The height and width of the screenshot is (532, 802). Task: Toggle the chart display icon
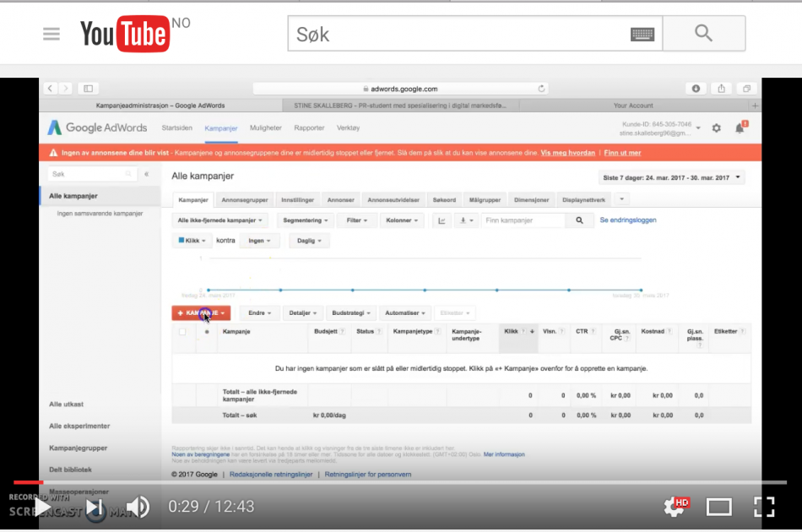[x=442, y=220]
